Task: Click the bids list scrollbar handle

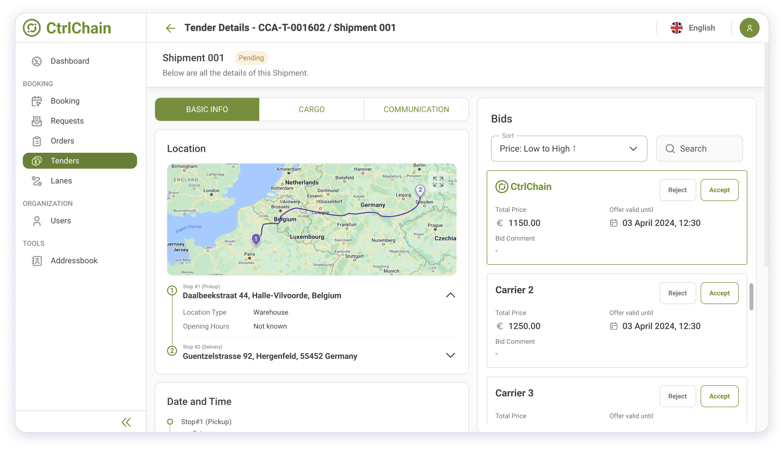Action: coord(751,297)
